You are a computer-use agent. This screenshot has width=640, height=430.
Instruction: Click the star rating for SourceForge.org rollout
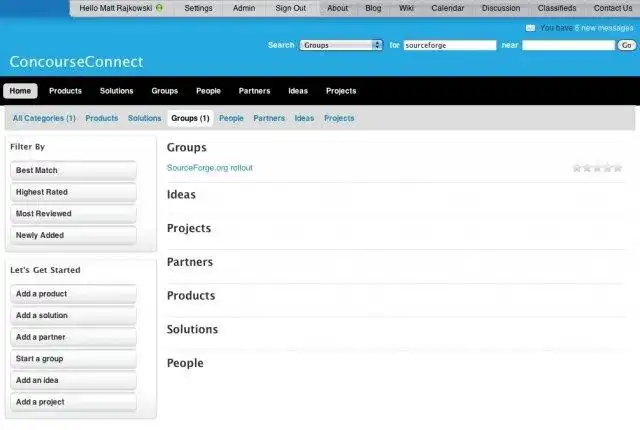pos(597,168)
